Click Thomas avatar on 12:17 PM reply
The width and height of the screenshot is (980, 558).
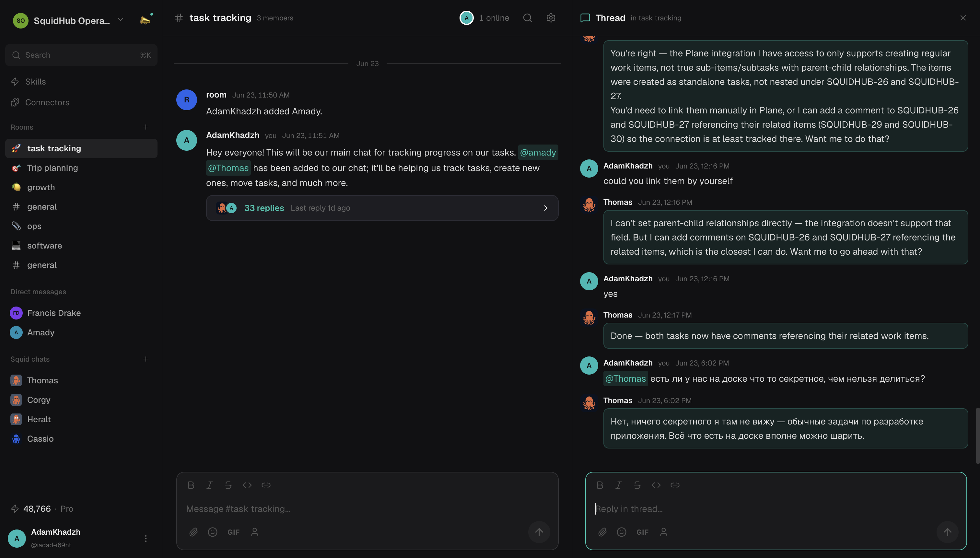[589, 318]
